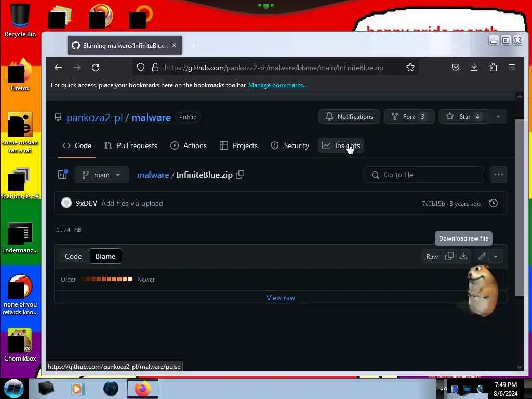This screenshot has width=532, height=399.
Task: Download the raw file
Action: coord(463,257)
